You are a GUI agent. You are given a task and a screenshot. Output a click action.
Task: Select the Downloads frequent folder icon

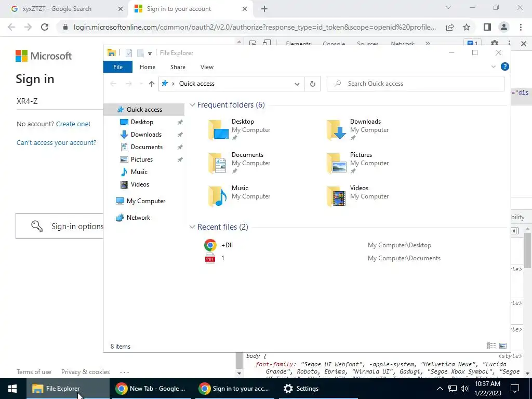point(337,130)
